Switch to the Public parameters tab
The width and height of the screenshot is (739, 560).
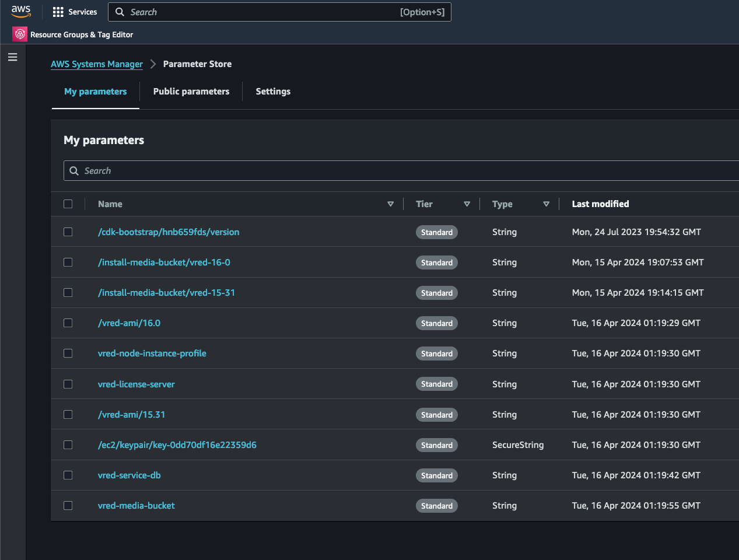pos(191,91)
